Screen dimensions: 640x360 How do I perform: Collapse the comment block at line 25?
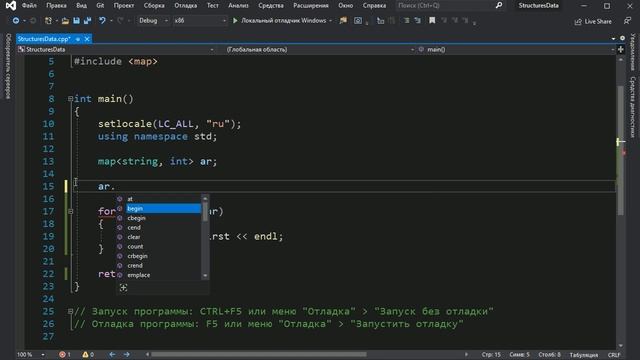(71, 311)
